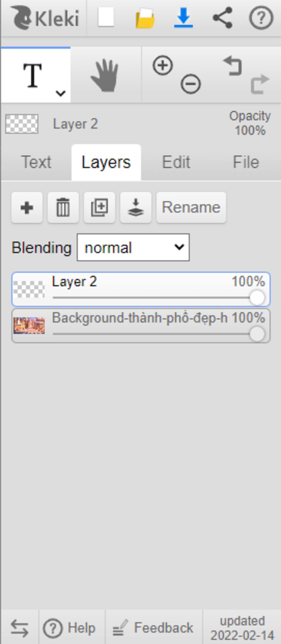Click the Kleki logo

click(45, 18)
